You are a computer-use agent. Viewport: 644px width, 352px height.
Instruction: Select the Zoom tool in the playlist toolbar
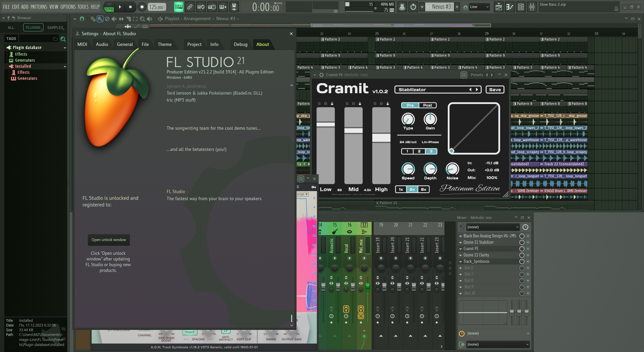[142, 19]
